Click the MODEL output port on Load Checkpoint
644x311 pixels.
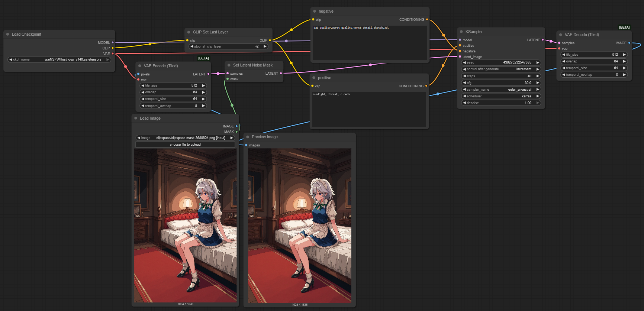pyautogui.click(x=113, y=42)
